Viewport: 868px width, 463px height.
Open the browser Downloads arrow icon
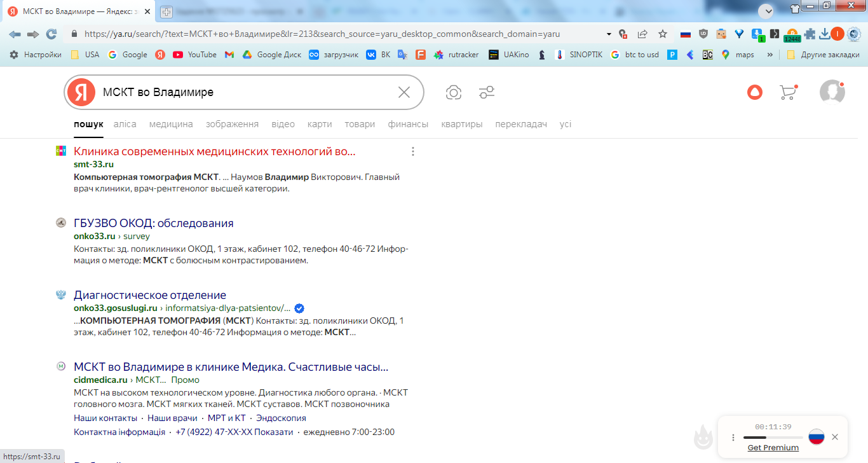coord(825,34)
